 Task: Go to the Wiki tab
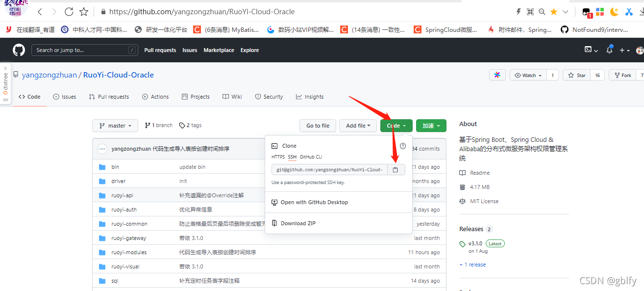232,97
